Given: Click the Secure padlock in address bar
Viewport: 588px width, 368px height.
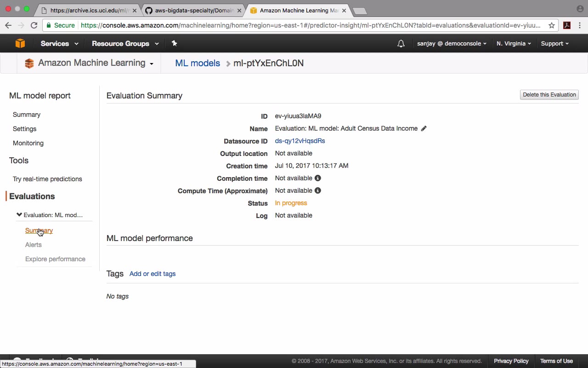Looking at the screenshot, I should click(x=48, y=25).
